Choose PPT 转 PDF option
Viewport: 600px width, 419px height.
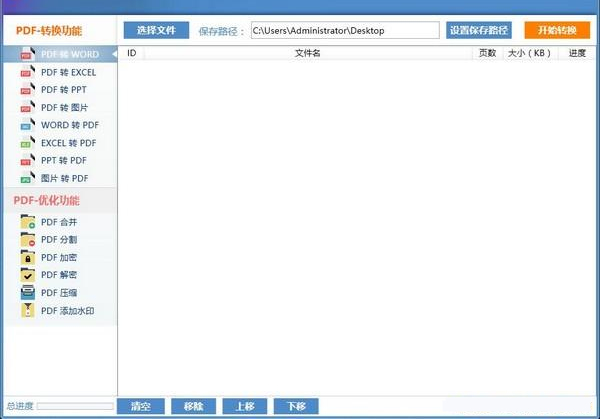tap(60, 160)
